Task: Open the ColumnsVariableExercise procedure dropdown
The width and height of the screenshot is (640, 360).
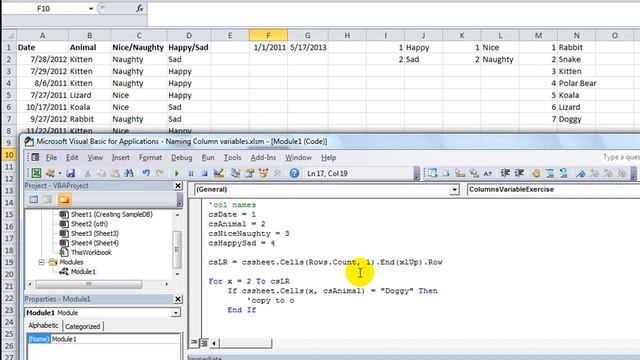Action: point(553,190)
